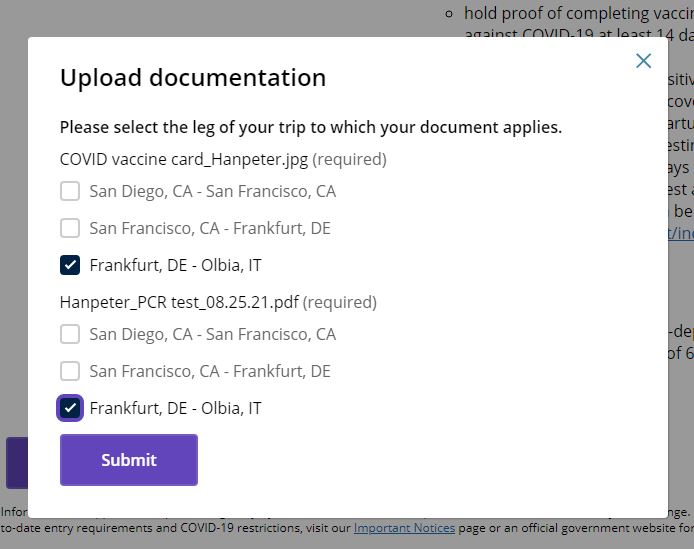This screenshot has width=694, height=549.
Task: Uncheck Frankfurt–Olbia checkbox for vaccine card
Action: (70, 265)
